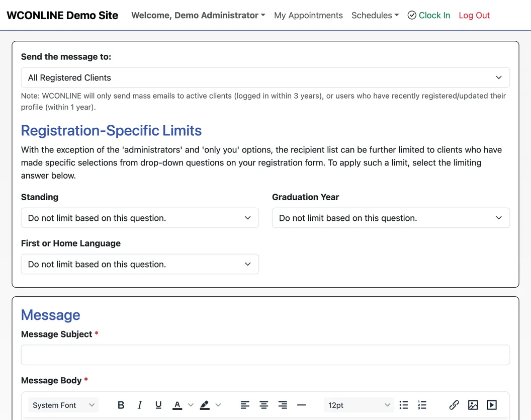Open the Schedules menu
The height and width of the screenshot is (420, 531).
(375, 15)
